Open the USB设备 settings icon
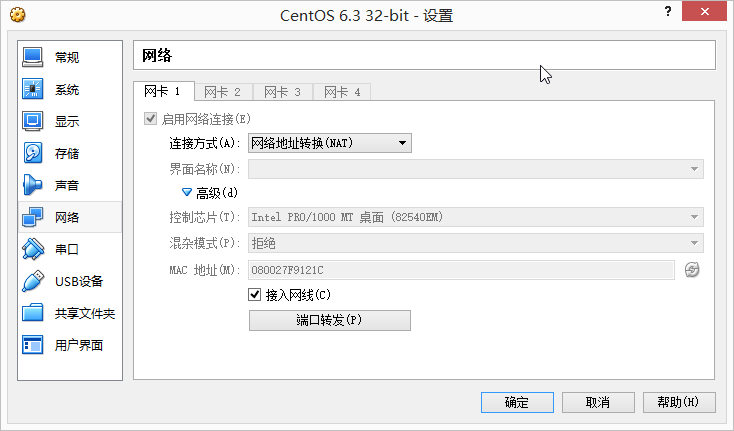 [33, 281]
